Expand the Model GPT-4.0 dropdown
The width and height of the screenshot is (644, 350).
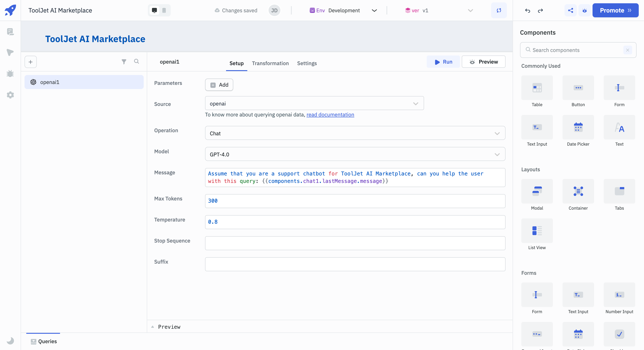point(498,154)
